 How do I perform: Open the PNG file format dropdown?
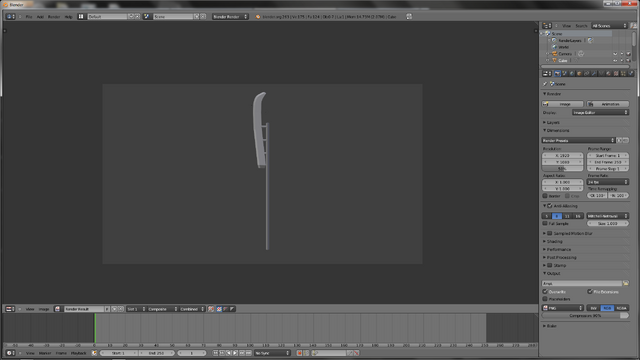pyautogui.click(x=563, y=308)
